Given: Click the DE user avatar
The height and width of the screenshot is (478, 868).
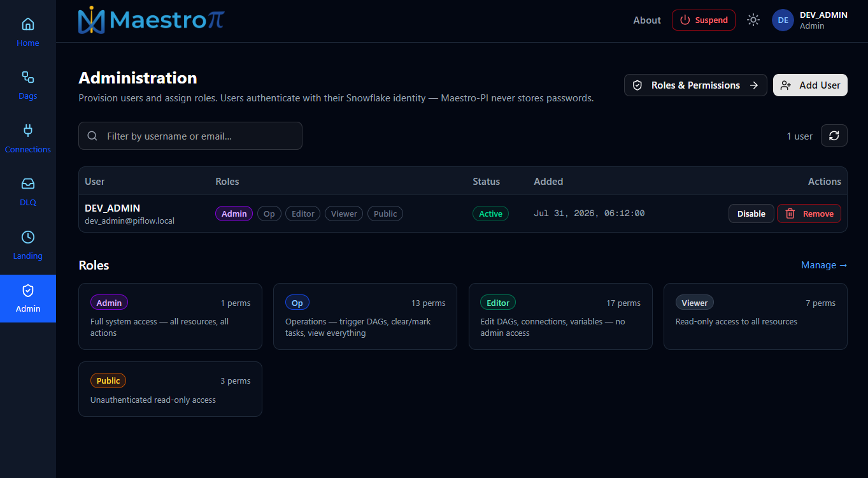Looking at the screenshot, I should pos(783,20).
